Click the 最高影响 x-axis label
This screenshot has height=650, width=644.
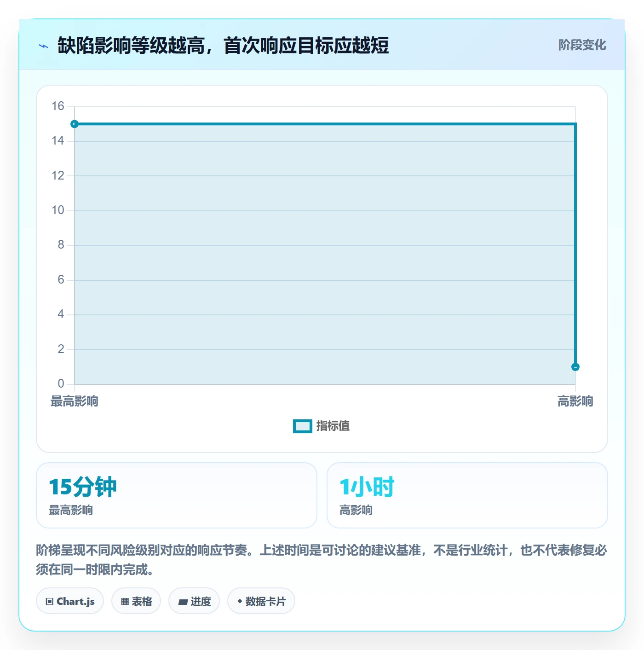tap(75, 401)
